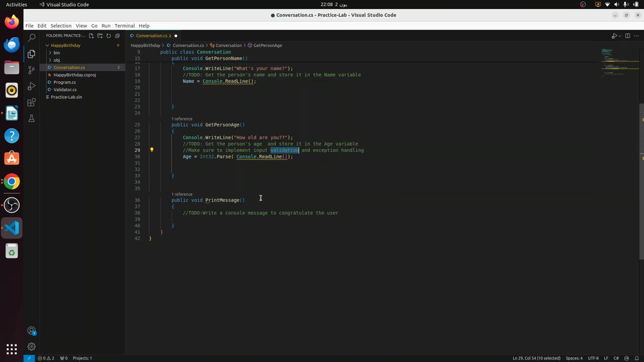Image resolution: width=644 pixels, height=362 pixels.
Task: Click the C# language mode button
Action: click(x=616, y=358)
